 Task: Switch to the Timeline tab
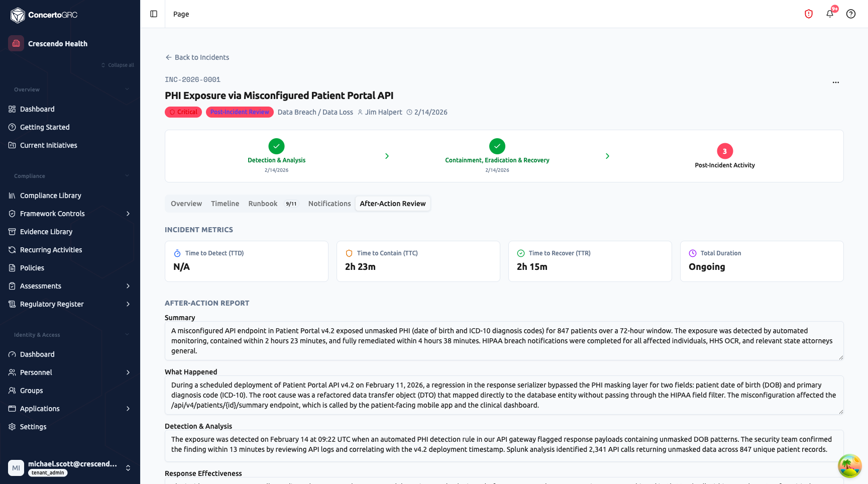[x=225, y=204]
